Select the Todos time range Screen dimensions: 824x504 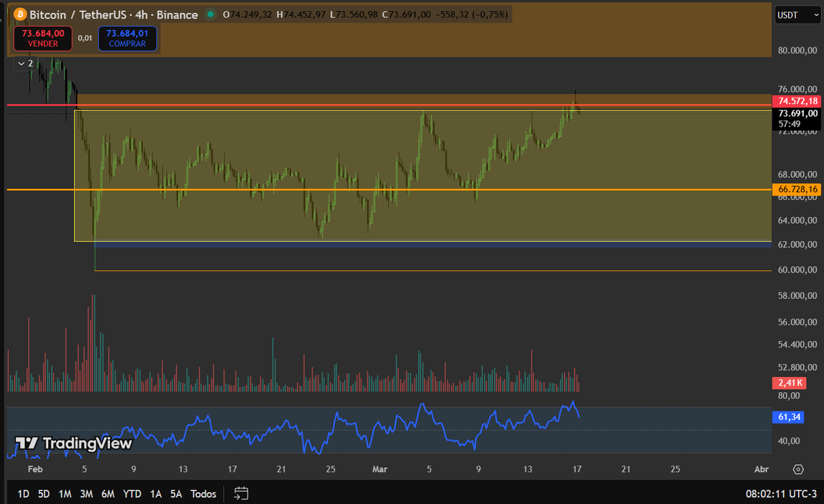tap(203, 494)
